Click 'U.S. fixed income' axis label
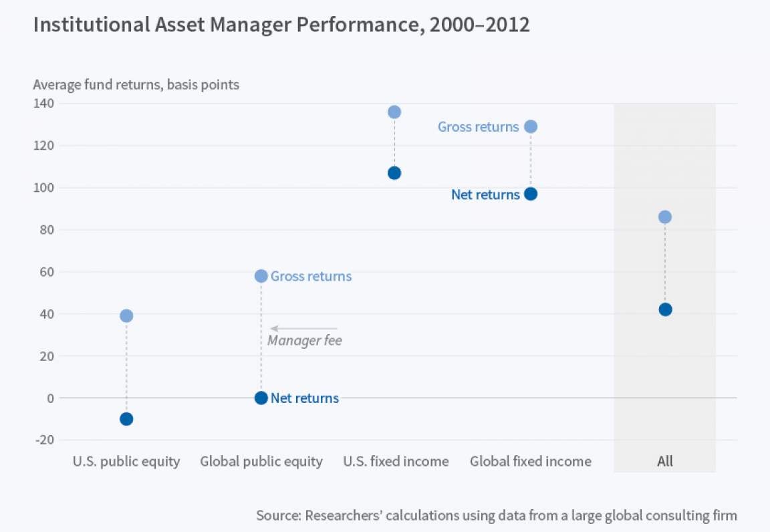Viewport: 770px width, 532px height. tap(396, 461)
